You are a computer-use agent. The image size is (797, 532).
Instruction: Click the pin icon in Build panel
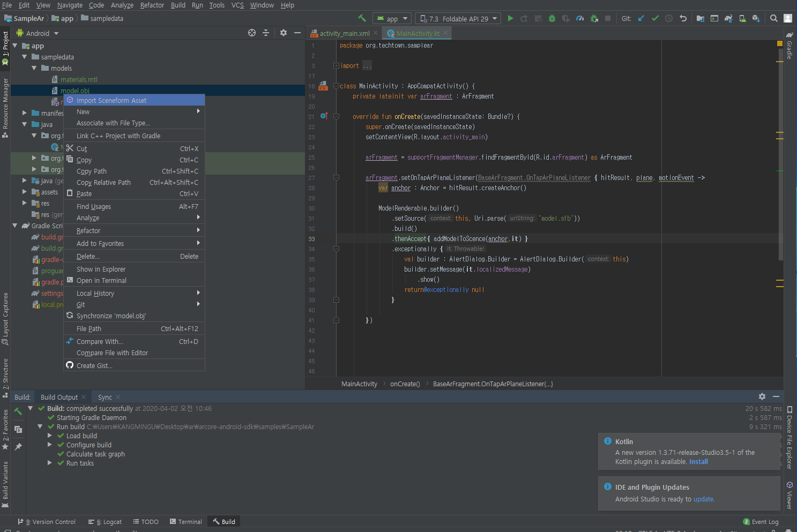18,446
